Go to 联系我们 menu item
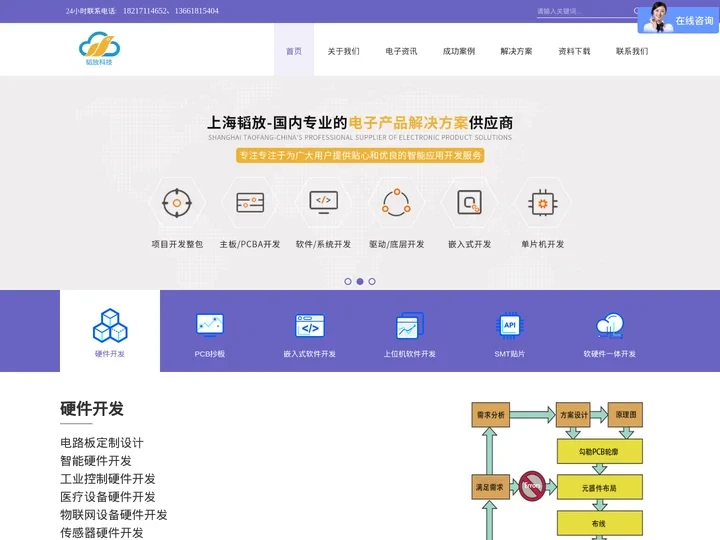The image size is (720, 540). [632, 51]
